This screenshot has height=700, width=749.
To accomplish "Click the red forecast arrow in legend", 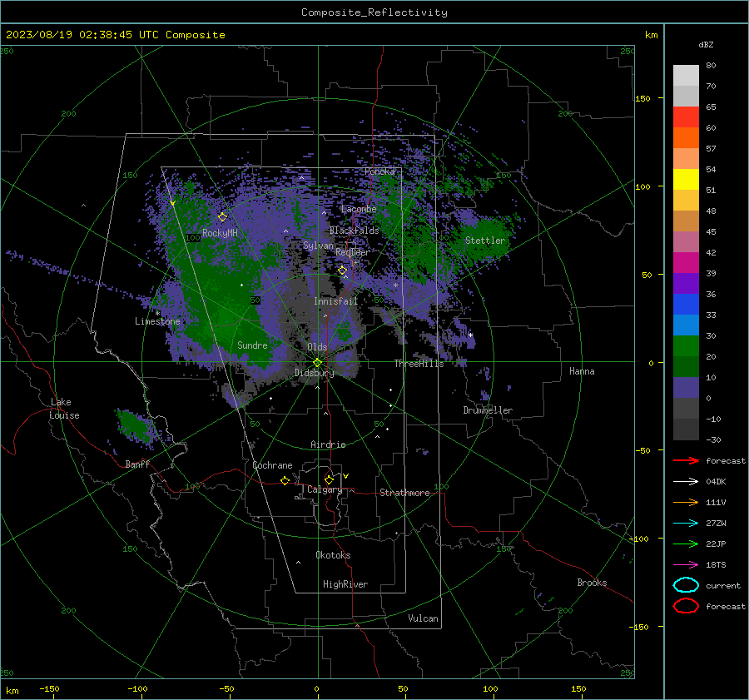I will (x=686, y=460).
